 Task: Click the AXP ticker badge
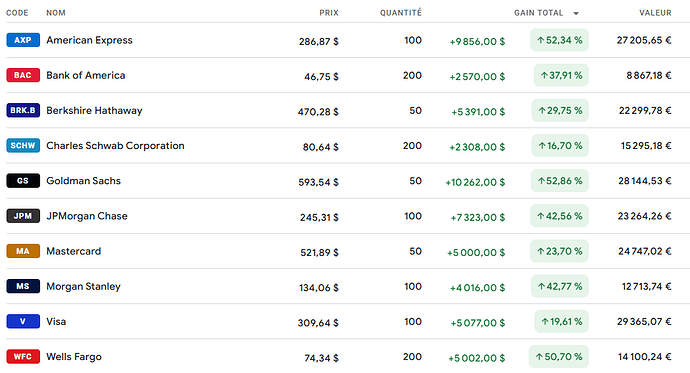point(23,40)
